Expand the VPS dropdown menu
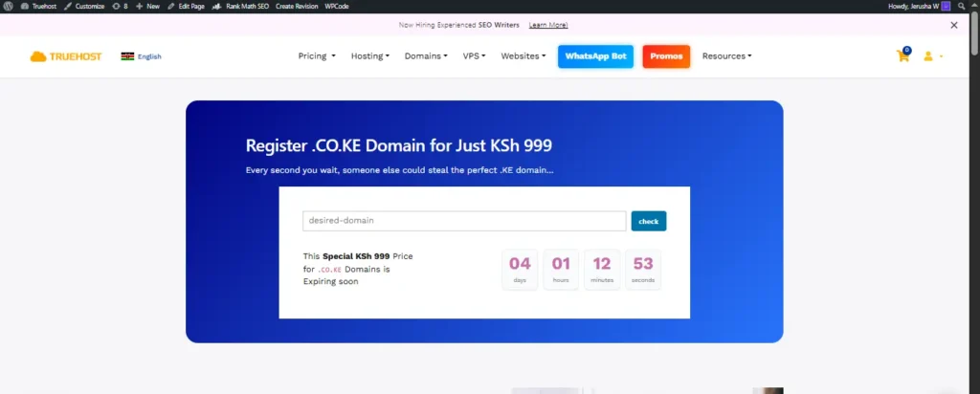The height and width of the screenshot is (394, 980). (x=475, y=56)
